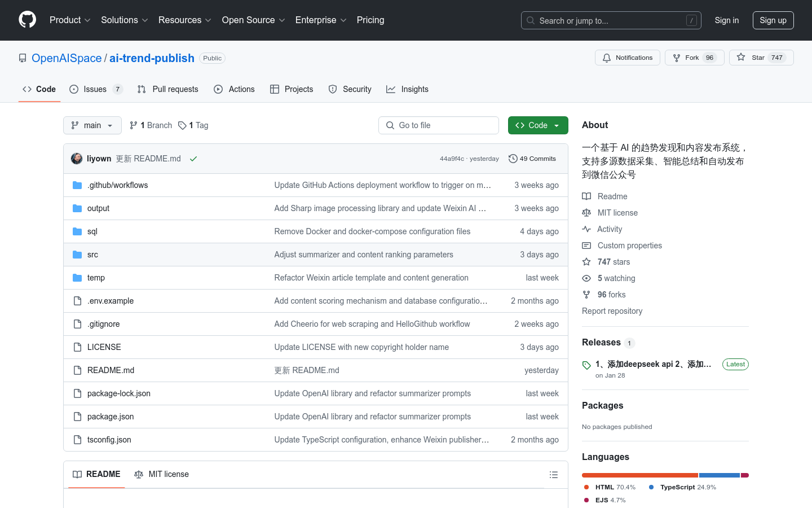Click the Sign up button

pyautogui.click(x=773, y=20)
